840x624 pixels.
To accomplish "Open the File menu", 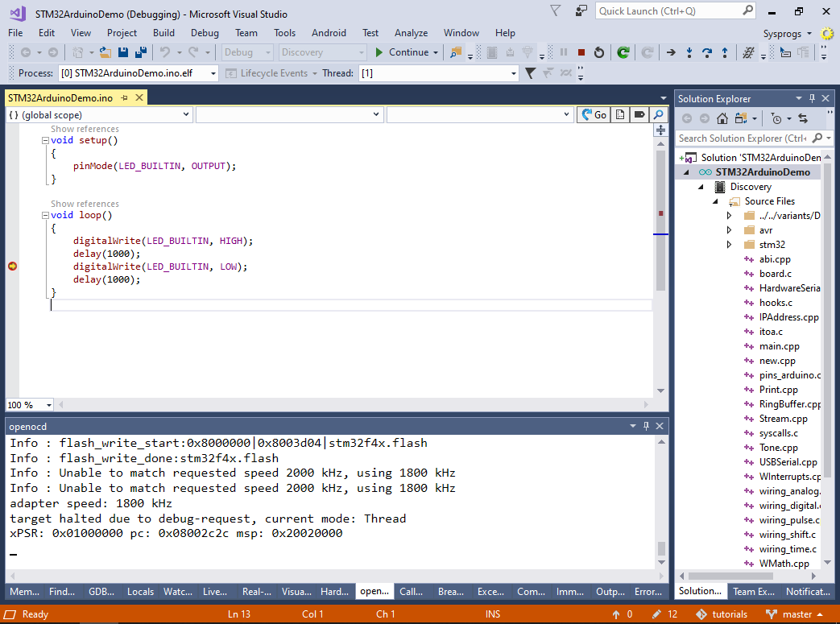I will (x=15, y=33).
